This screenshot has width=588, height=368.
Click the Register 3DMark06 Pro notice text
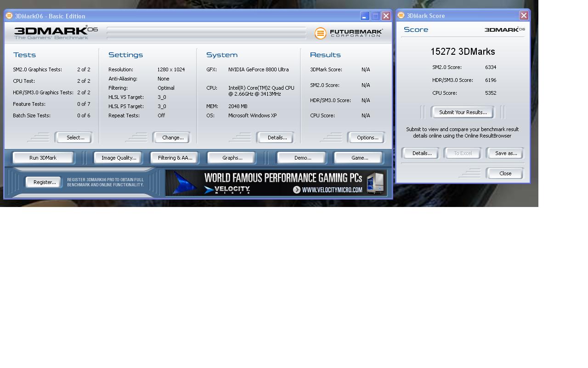point(105,182)
